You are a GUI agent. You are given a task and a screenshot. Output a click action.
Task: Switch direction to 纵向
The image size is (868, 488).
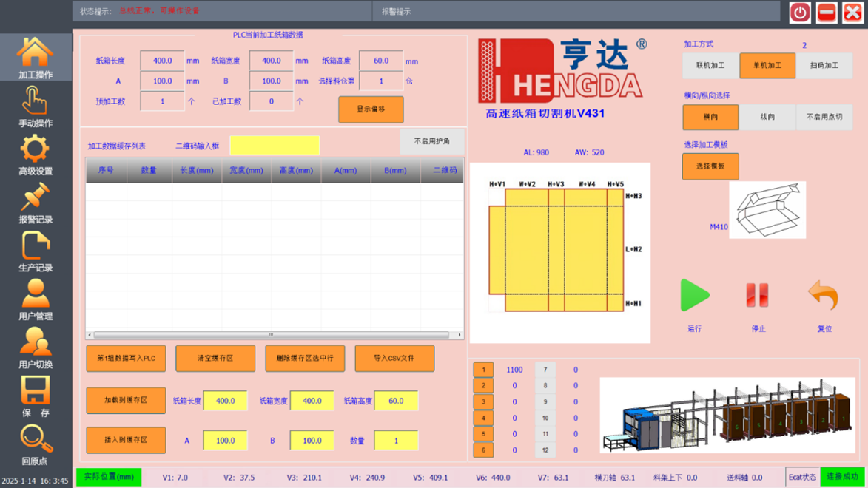(767, 118)
